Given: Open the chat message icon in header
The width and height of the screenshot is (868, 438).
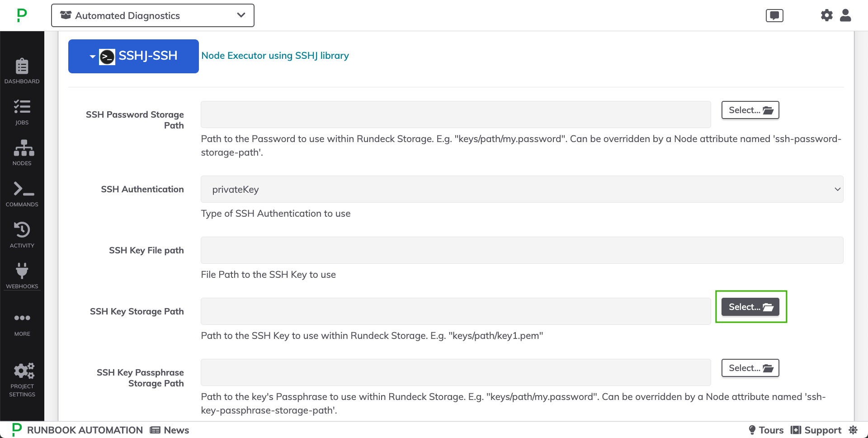Looking at the screenshot, I should pos(774,16).
